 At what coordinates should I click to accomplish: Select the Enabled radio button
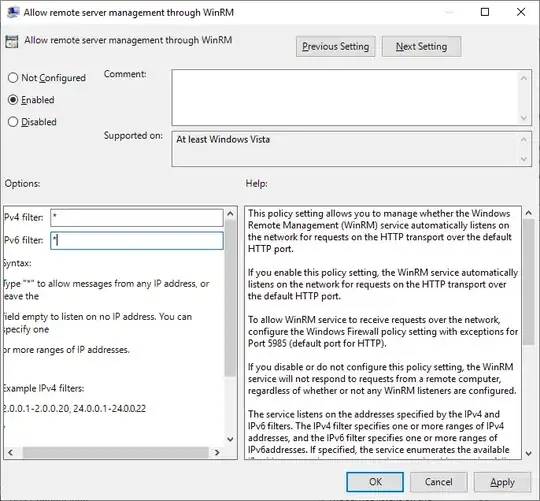click(x=13, y=100)
